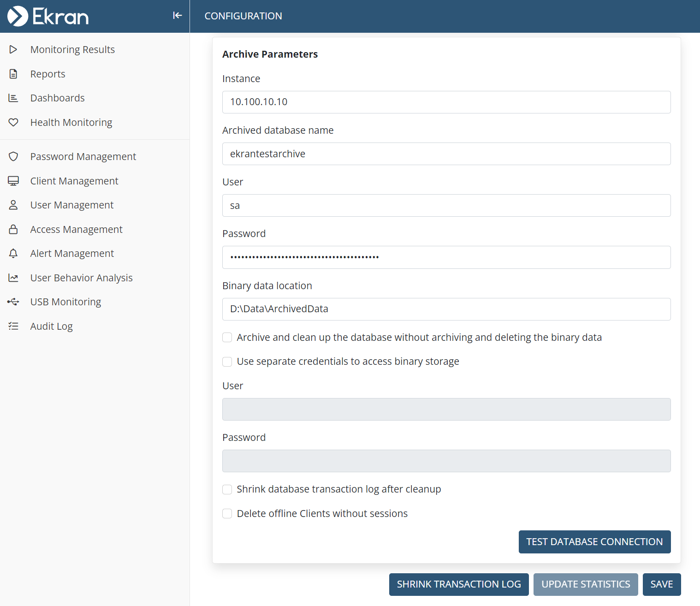Click the Ekran logo

point(48,16)
